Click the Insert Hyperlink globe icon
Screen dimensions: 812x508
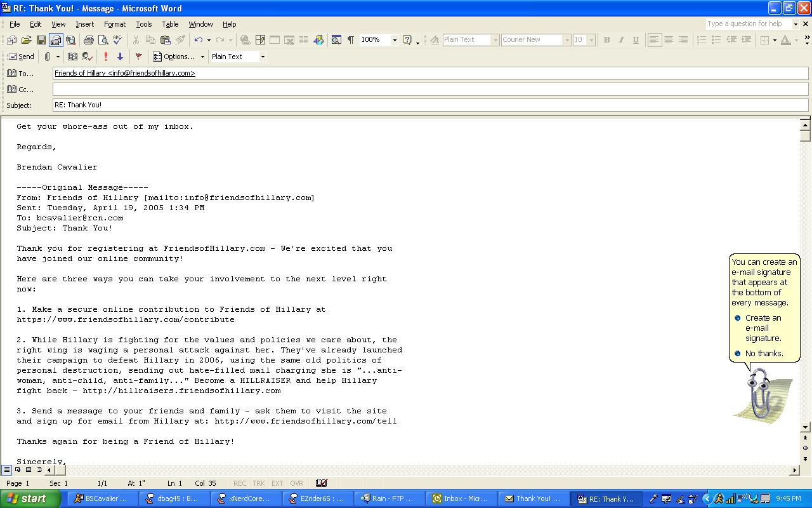click(246, 40)
